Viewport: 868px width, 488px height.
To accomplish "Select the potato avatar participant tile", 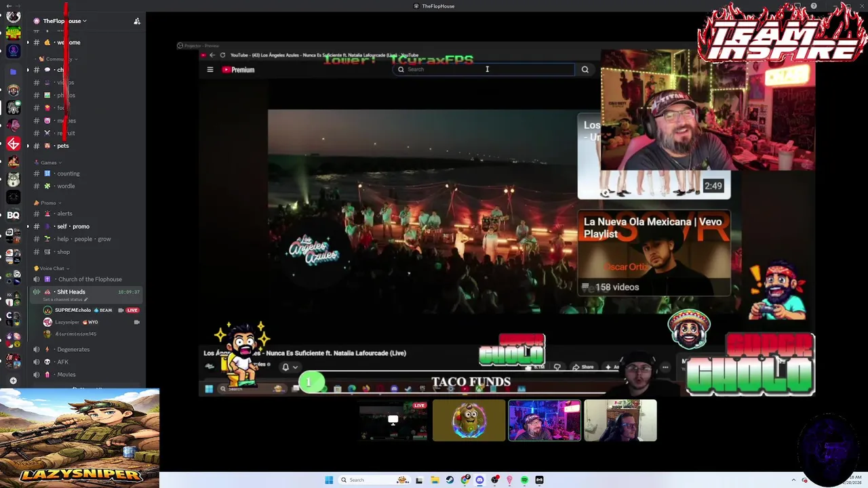I will coord(469,421).
